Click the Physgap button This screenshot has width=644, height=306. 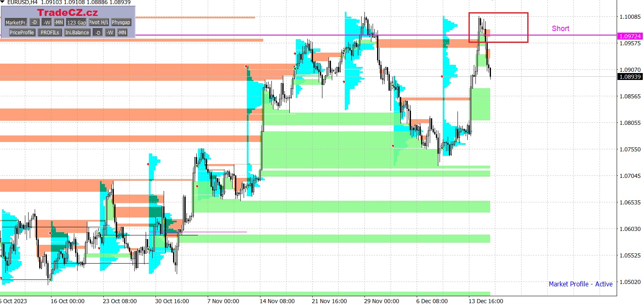pyautogui.click(x=121, y=22)
